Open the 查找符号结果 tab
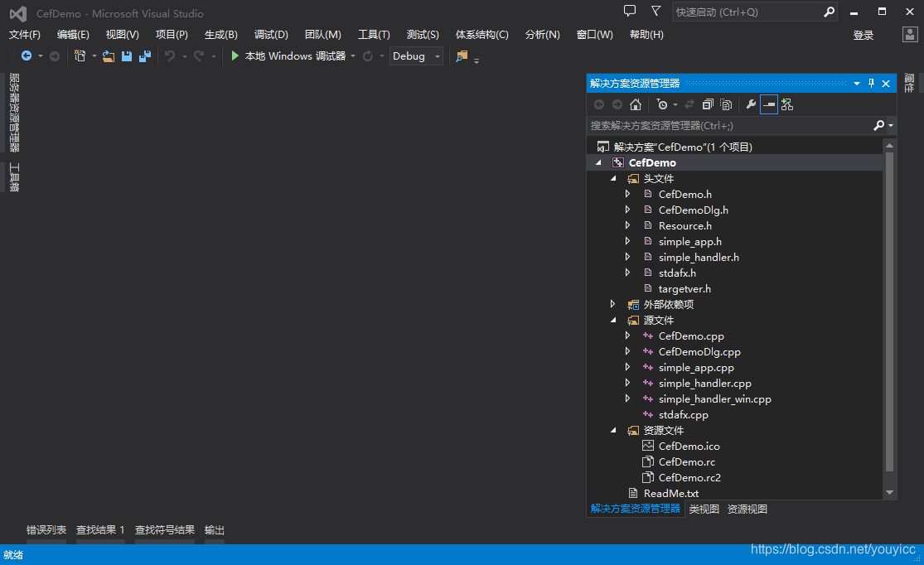The image size is (924, 565). tap(165, 530)
